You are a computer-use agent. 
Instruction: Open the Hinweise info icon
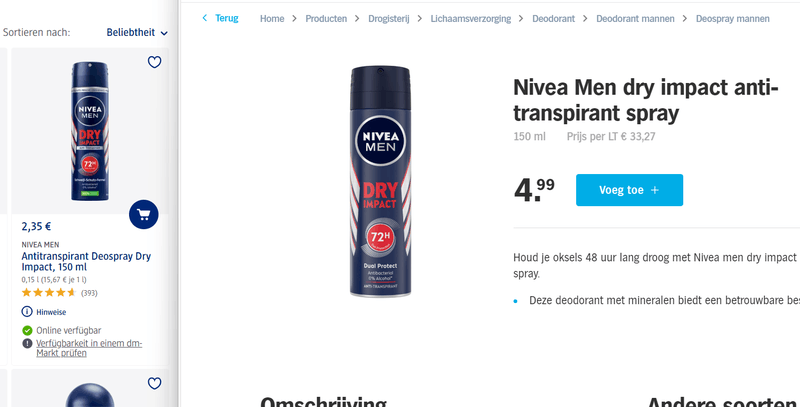tap(27, 312)
